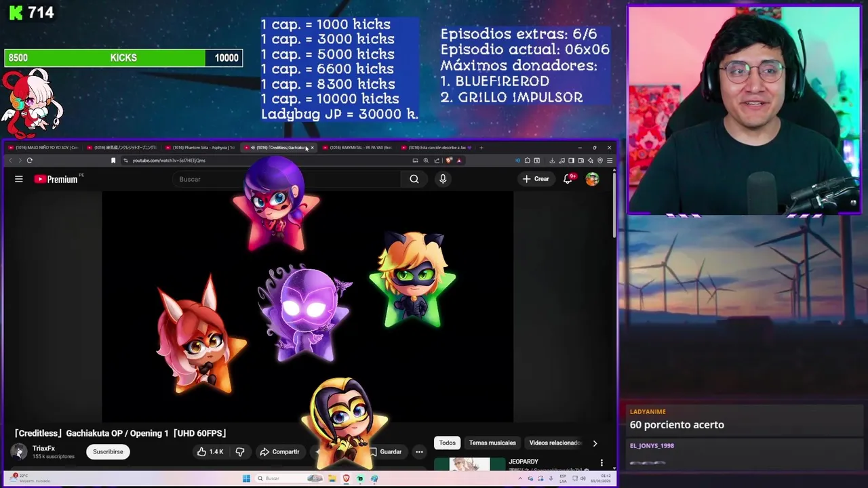Click the chat username EL_JONYS_1998
Viewport: 868px width, 488px height.
pyautogui.click(x=652, y=446)
